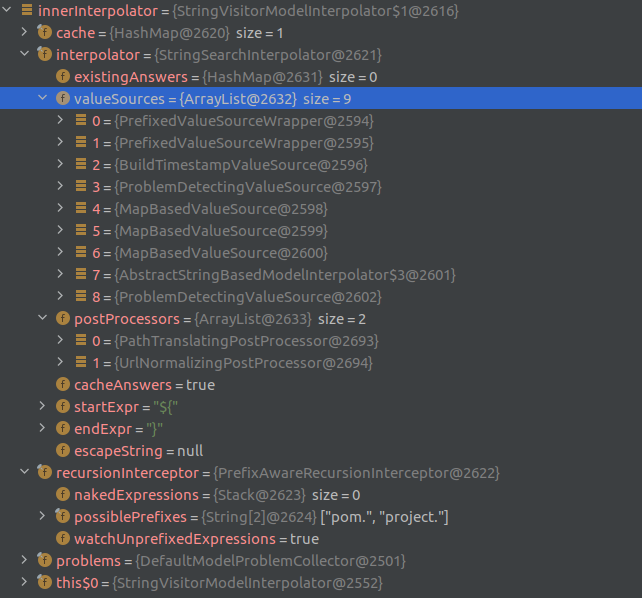Viewport: 642px width, 598px height.
Task: Expand UrlNormalizingPostProcessor@2694 element
Action: pyautogui.click(x=60, y=362)
